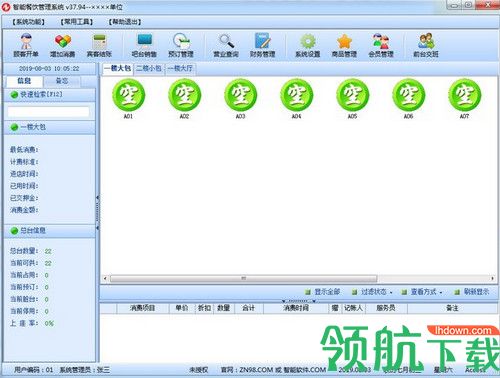Open 宾客结账 guest checkout
Image resolution: width=500 pixels, height=378 pixels.
click(x=99, y=45)
